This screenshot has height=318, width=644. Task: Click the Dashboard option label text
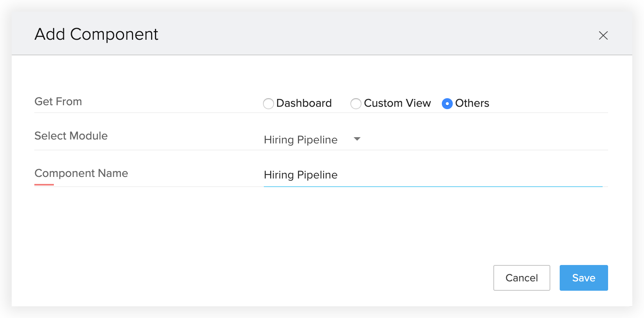point(304,103)
